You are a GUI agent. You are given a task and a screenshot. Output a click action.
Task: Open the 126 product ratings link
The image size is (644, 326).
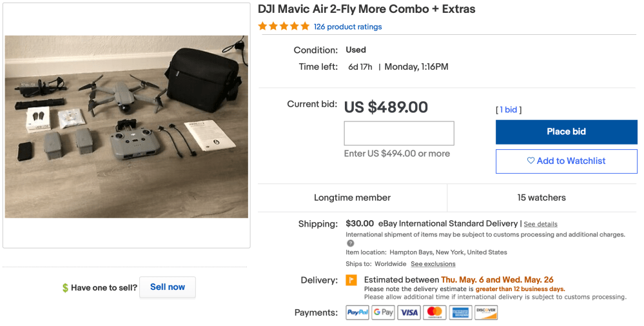coord(347,27)
